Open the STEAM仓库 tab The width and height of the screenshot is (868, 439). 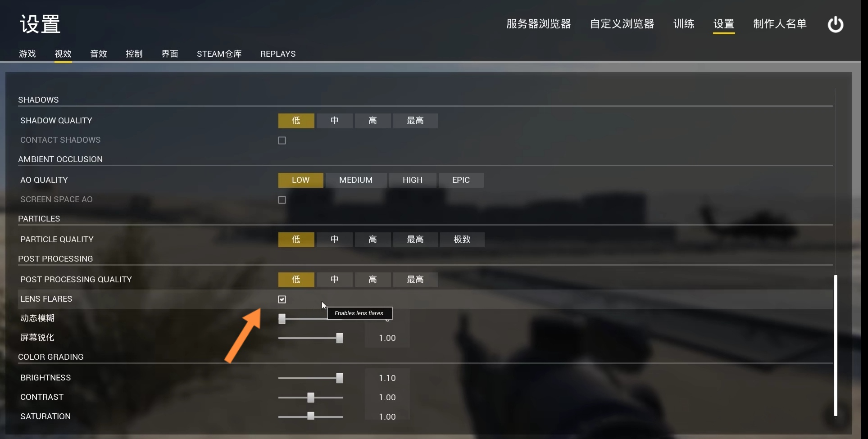pos(219,54)
